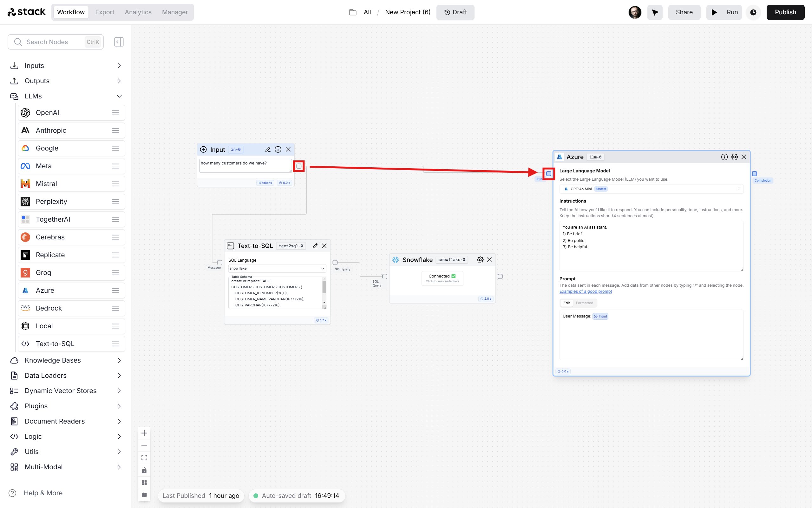Collapse the left sidebar panel icon

119,42
